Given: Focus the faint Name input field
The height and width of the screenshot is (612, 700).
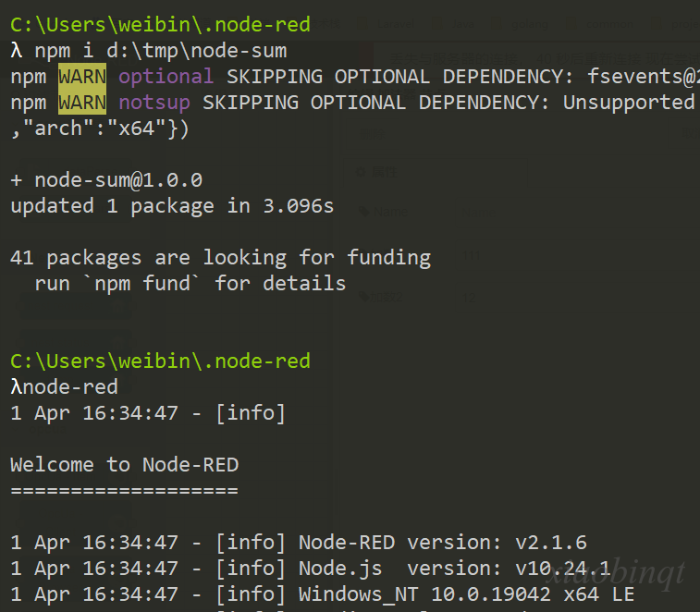Looking at the screenshot, I should (x=576, y=213).
